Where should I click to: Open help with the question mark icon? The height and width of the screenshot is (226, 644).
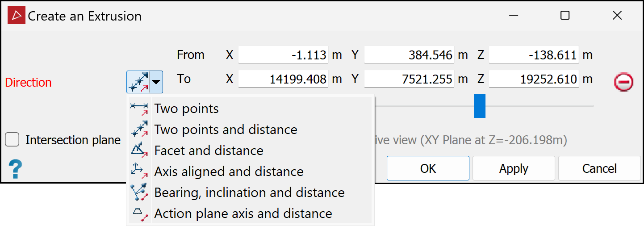pos(15,170)
